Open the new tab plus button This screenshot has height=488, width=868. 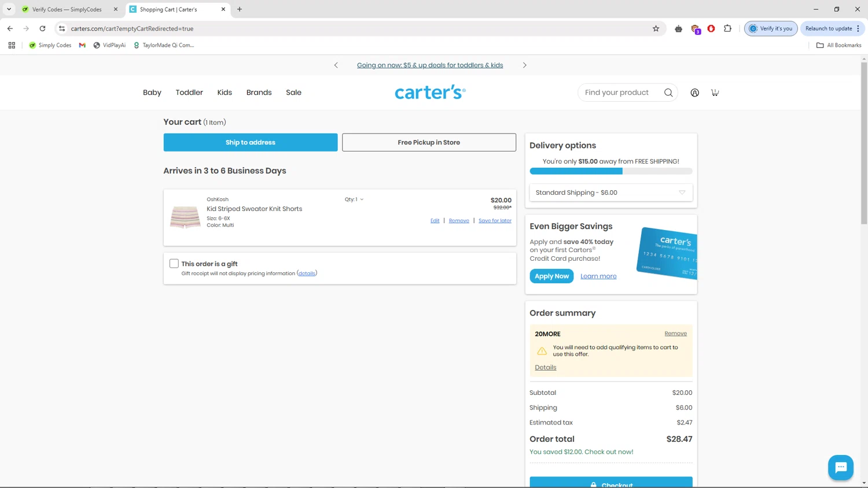click(x=240, y=9)
